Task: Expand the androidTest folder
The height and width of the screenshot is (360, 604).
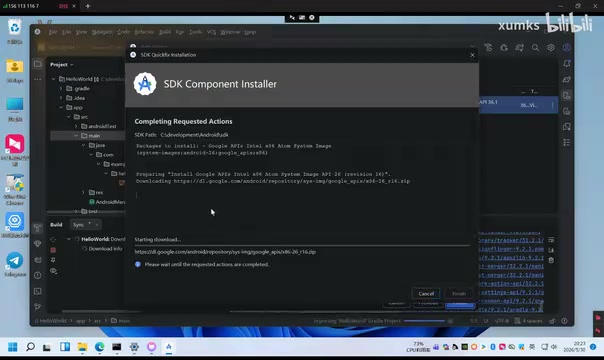Action: (x=76, y=126)
